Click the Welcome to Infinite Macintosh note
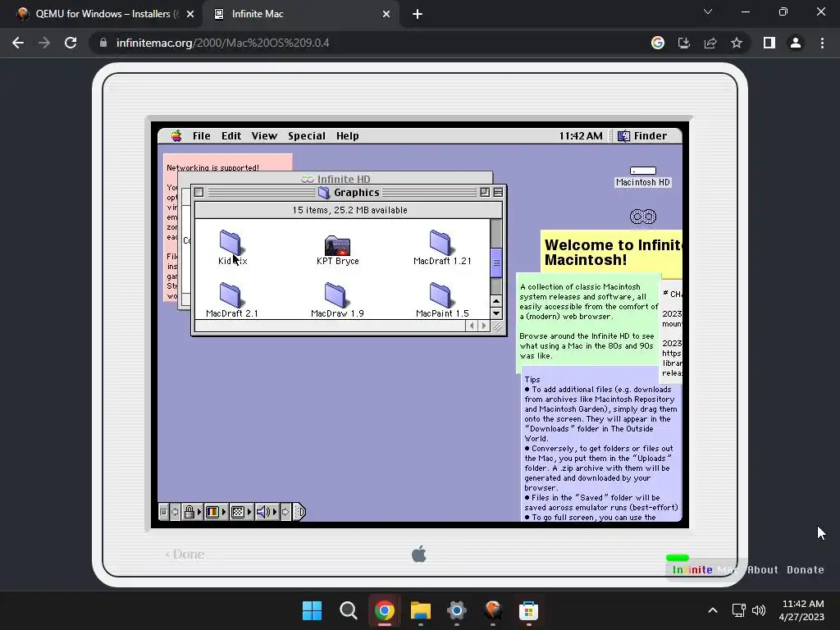The width and height of the screenshot is (840, 630). click(x=611, y=253)
